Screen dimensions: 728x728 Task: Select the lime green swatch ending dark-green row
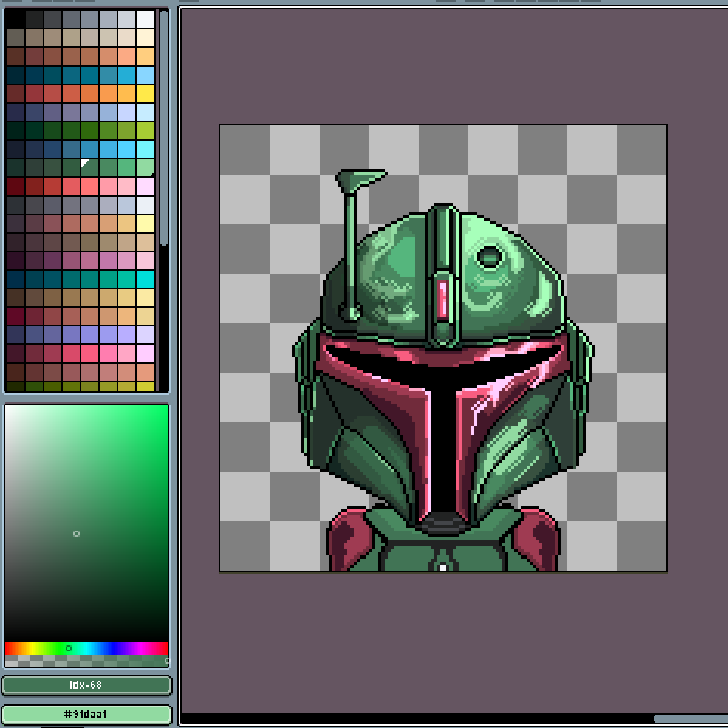[145, 131]
